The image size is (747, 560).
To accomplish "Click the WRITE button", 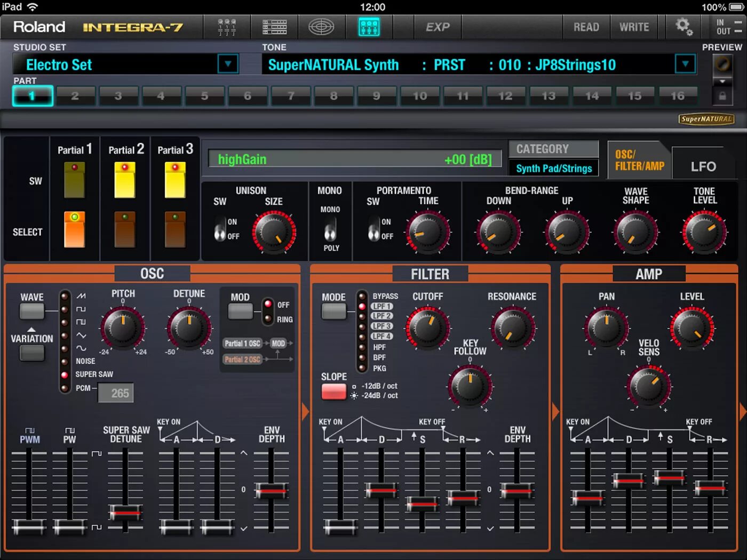I will point(634,27).
